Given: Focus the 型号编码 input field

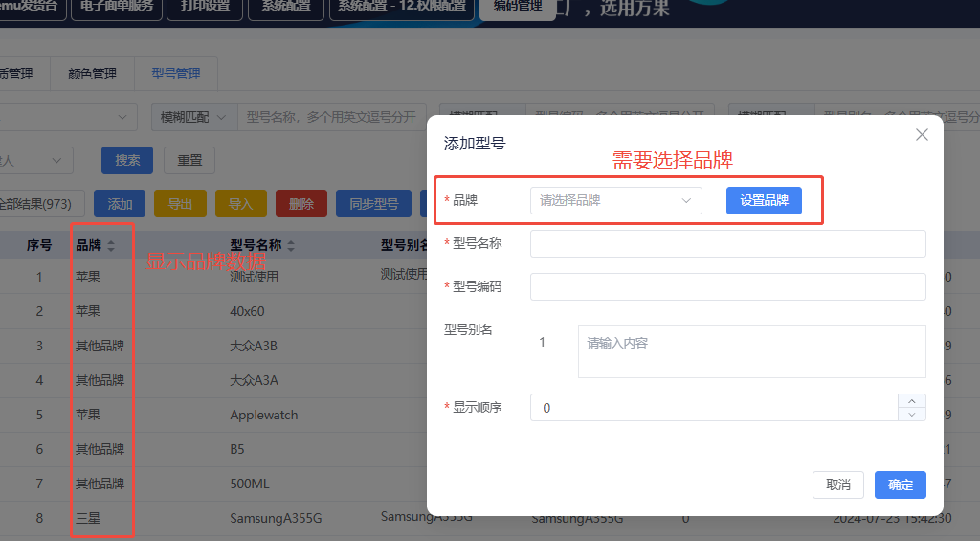Looking at the screenshot, I should pyautogui.click(x=727, y=287).
